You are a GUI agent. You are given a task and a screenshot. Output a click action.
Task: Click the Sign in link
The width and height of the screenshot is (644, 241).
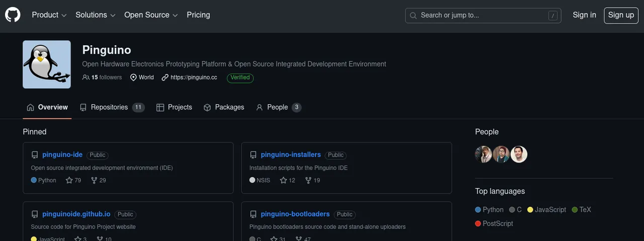click(584, 15)
